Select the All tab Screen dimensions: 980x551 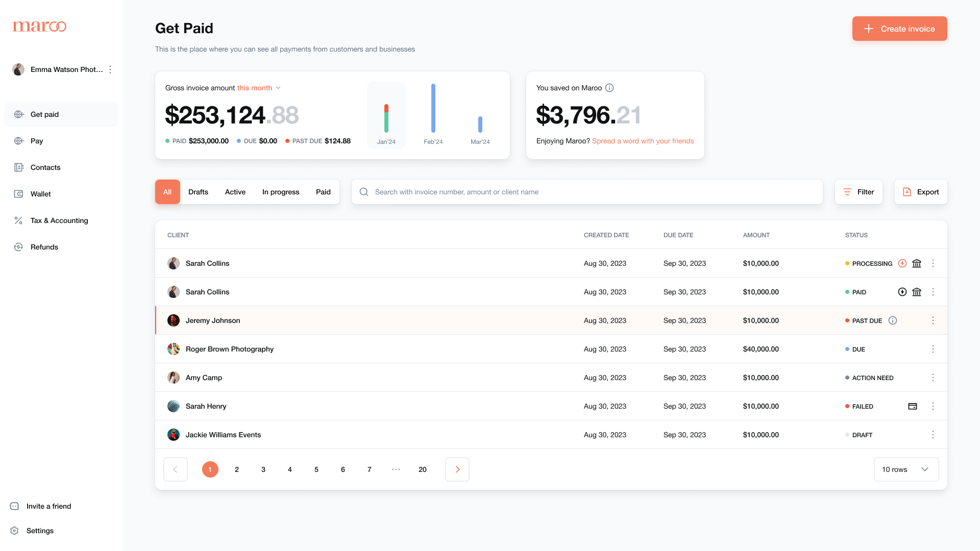point(167,192)
